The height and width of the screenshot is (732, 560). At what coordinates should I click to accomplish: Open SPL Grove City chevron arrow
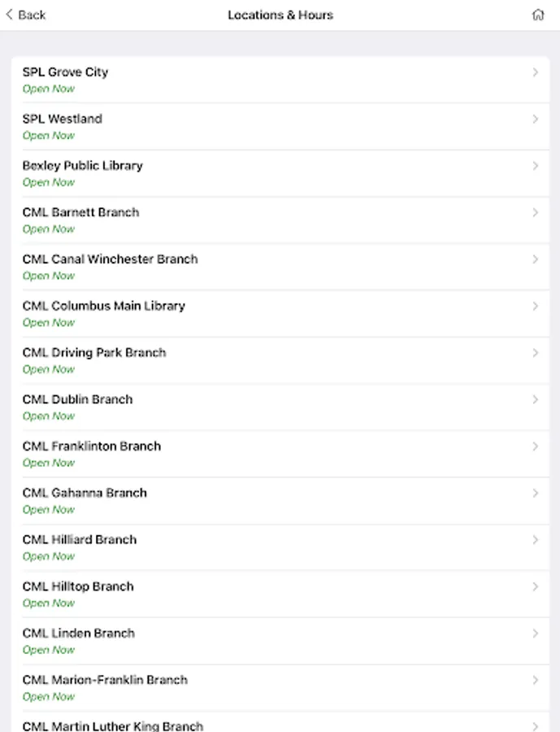[x=536, y=72]
